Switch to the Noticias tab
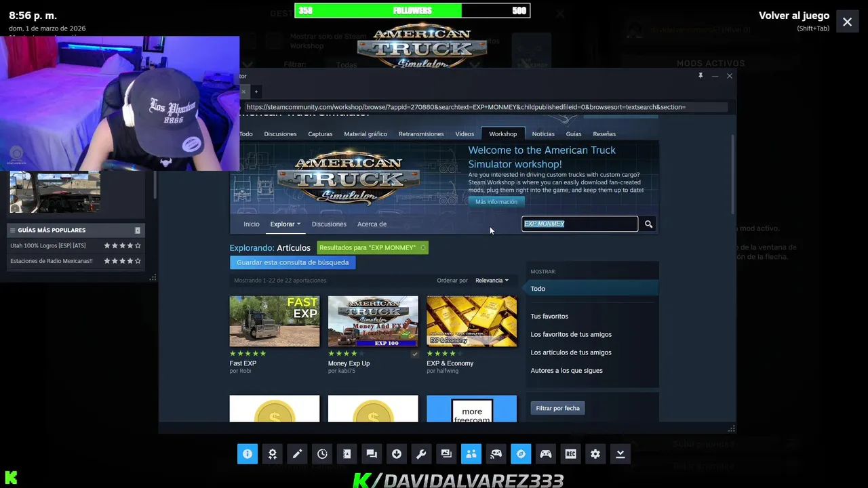The image size is (868, 488). 543,134
